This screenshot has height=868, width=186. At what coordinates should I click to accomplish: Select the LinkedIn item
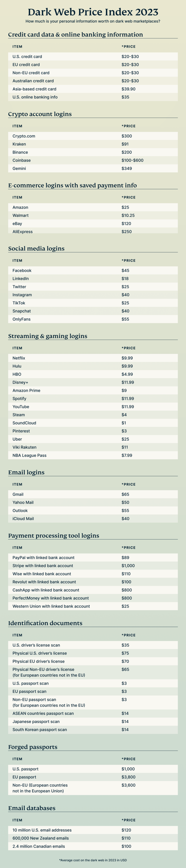pos(21,279)
